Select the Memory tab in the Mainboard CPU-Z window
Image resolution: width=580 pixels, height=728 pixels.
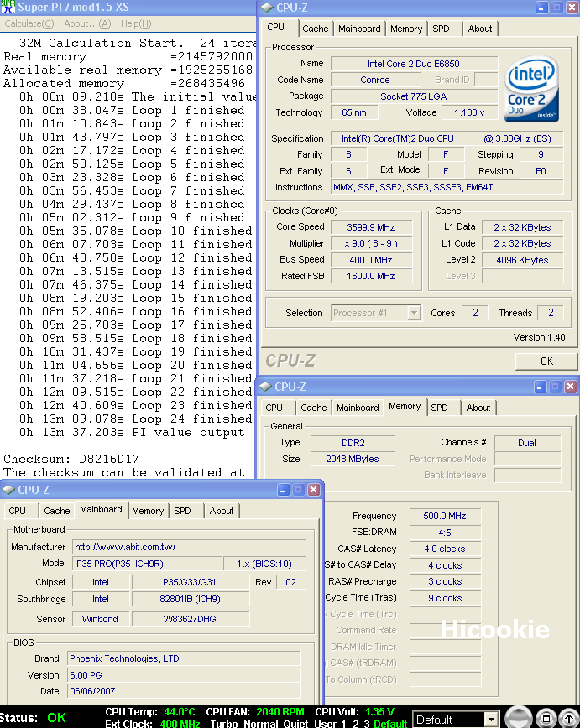coord(148,511)
